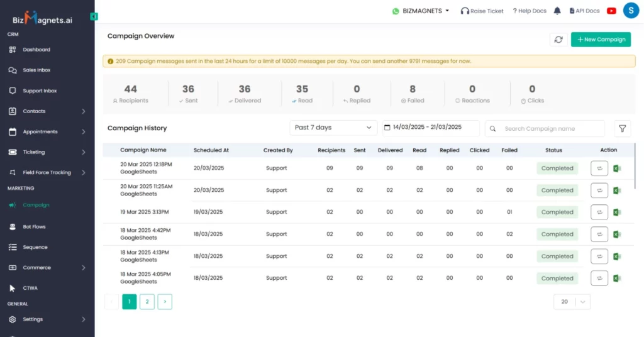Viewport: 644px width, 337px height.
Task: Click the 44 Recipients statistic
Action: tap(131, 94)
